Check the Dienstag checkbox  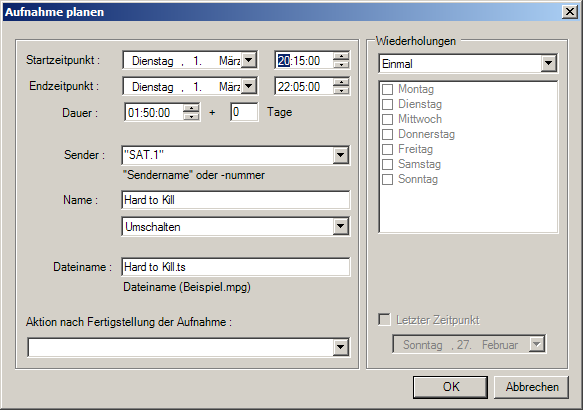pyautogui.click(x=388, y=104)
